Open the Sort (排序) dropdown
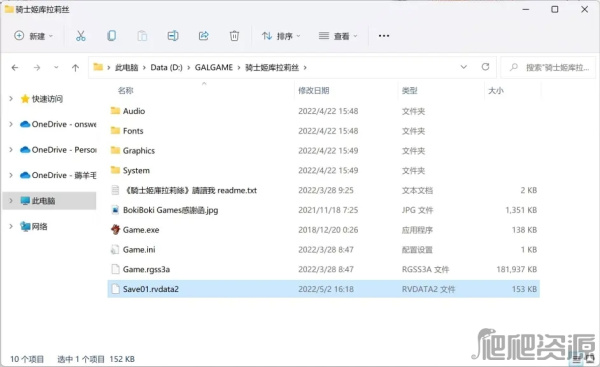This screenshot has height=367, width=600. (x=281, y=36)
